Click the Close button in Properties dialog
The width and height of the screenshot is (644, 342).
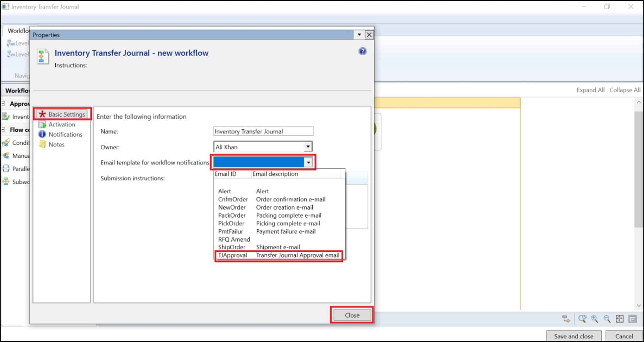click(352, 315)
